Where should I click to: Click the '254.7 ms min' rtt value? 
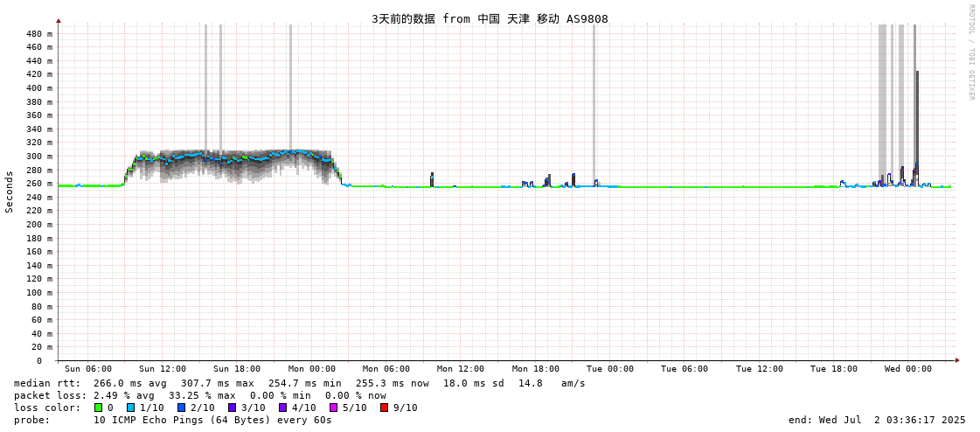click(x=305, y=383)
